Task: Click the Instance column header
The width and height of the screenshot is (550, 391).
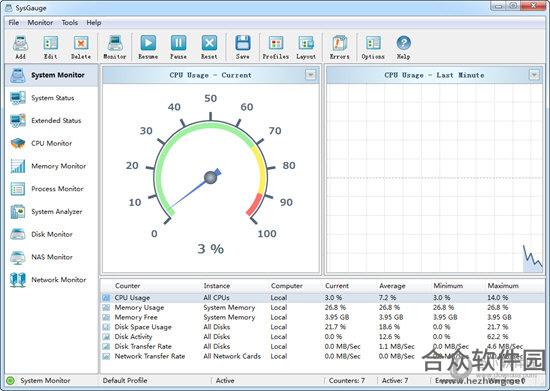Action: pyautogui.click(x=217, y=286)
